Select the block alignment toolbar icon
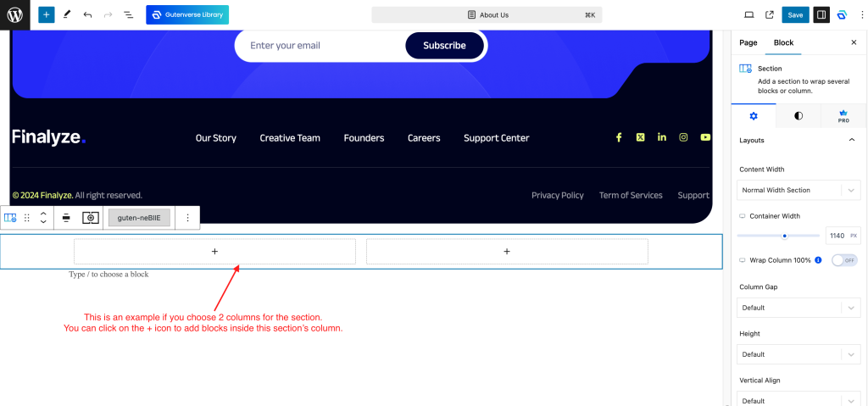Screen dimensions: 868x406 [x=66, y=218]
